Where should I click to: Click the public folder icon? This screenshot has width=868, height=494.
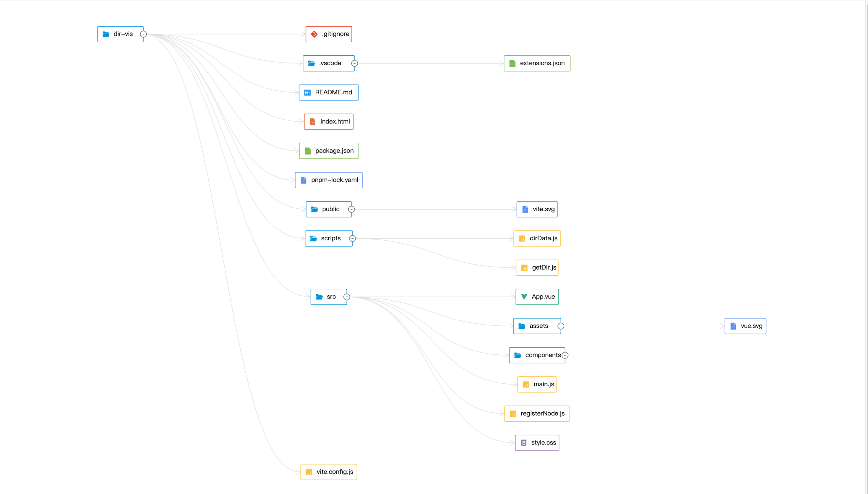pyautogui.click(x=315, y=209)
